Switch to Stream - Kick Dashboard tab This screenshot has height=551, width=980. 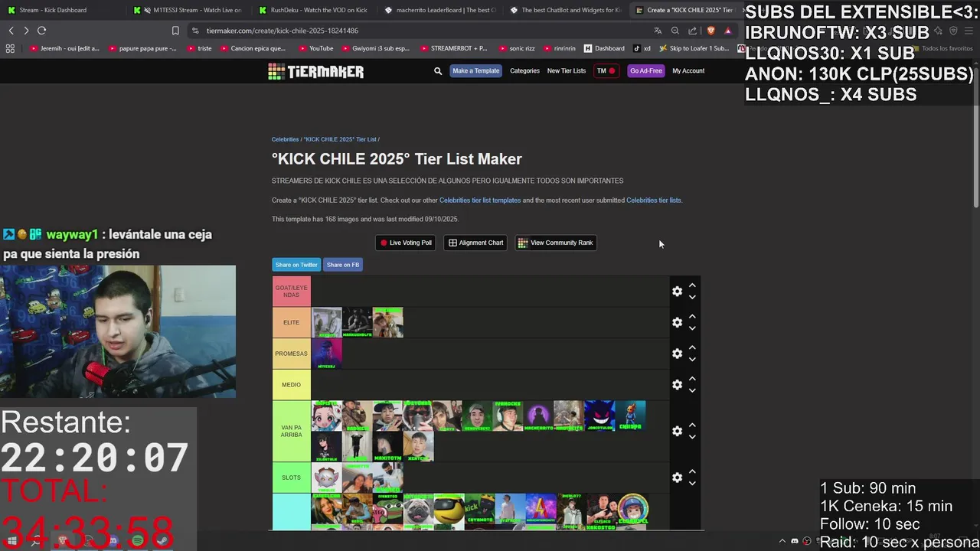61,10
